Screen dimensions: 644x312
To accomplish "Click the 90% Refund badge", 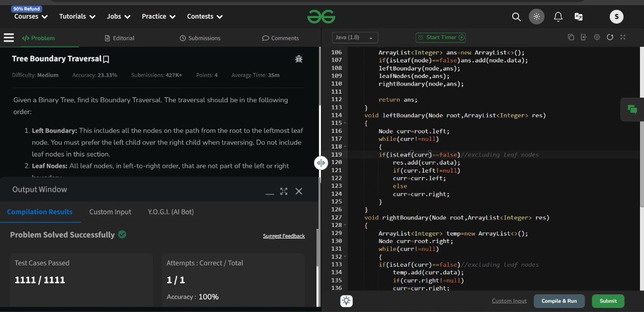I will pyautogui.click(x=27, y=9).
